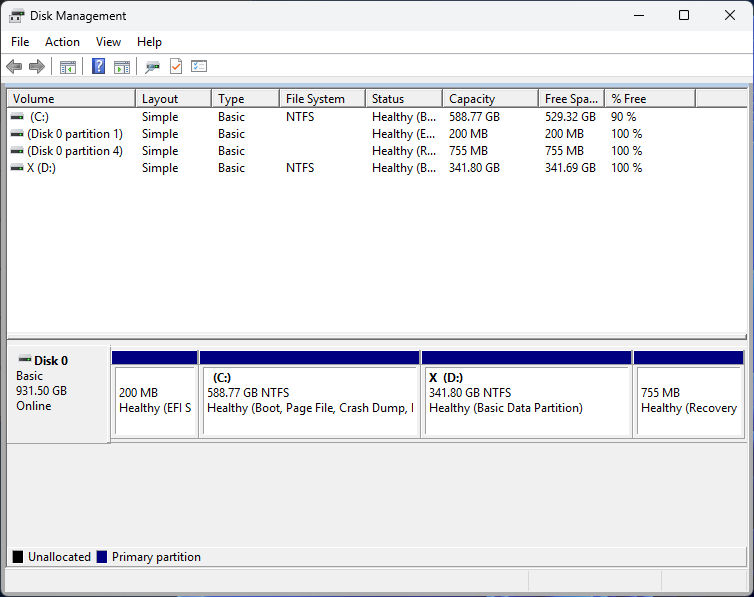Sort by the Volume column header
This screenshot has height=597, width=754.
tap(71, 99)
